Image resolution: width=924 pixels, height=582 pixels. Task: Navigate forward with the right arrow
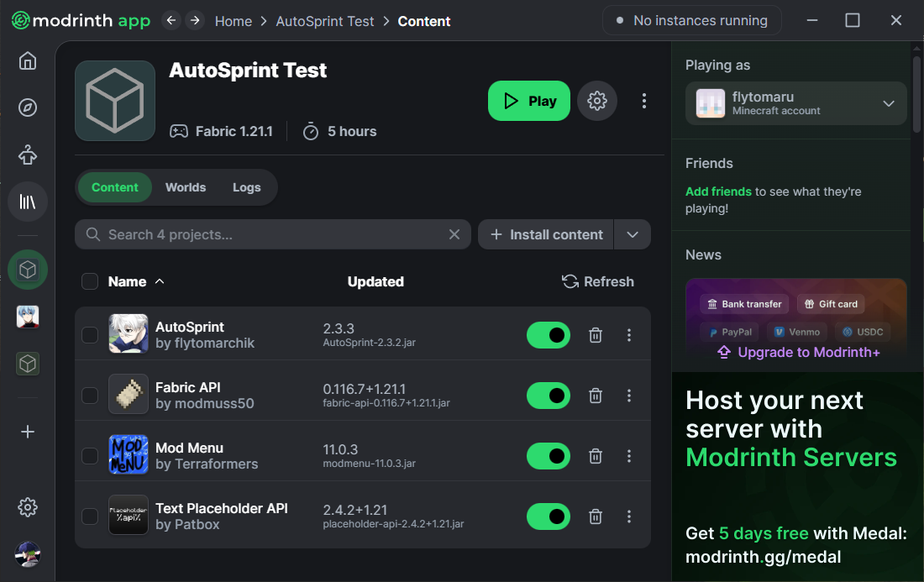(195, 21)
